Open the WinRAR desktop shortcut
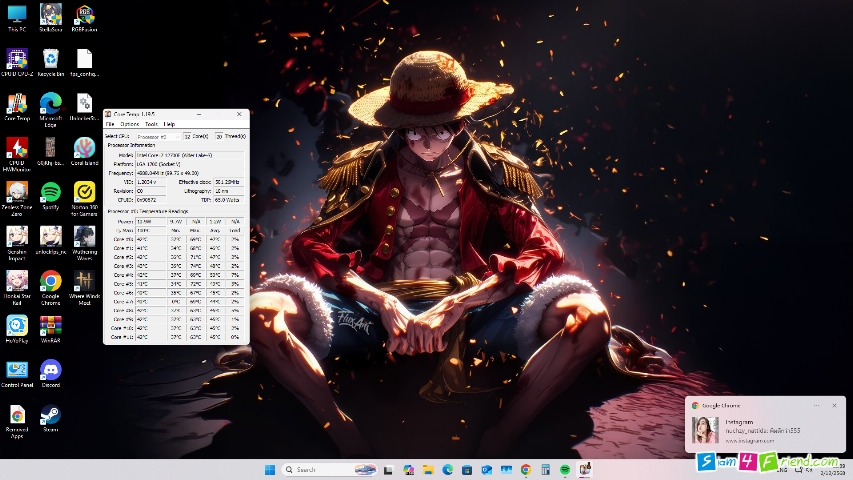 point(51,329)
